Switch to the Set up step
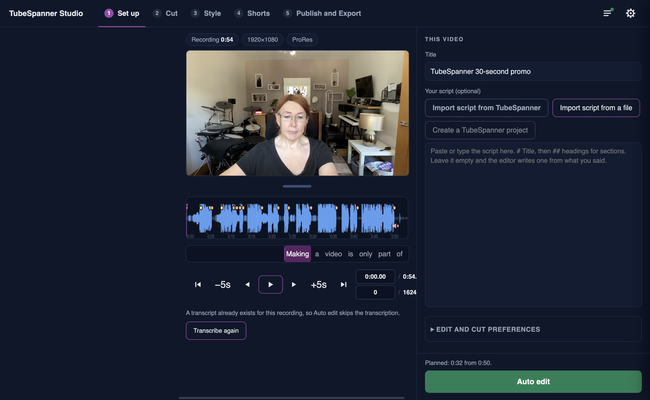The height and width of the screenshot is (400, 650). [x=122, y=13]
